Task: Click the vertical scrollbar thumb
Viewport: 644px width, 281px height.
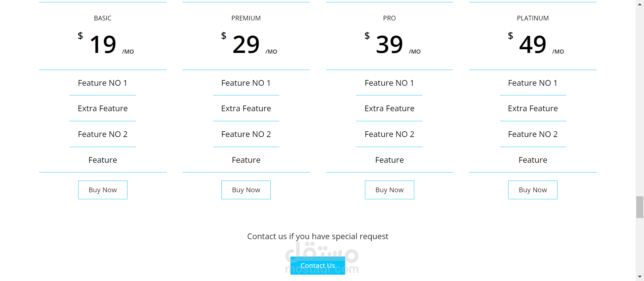Action: [x=640, y=207]
